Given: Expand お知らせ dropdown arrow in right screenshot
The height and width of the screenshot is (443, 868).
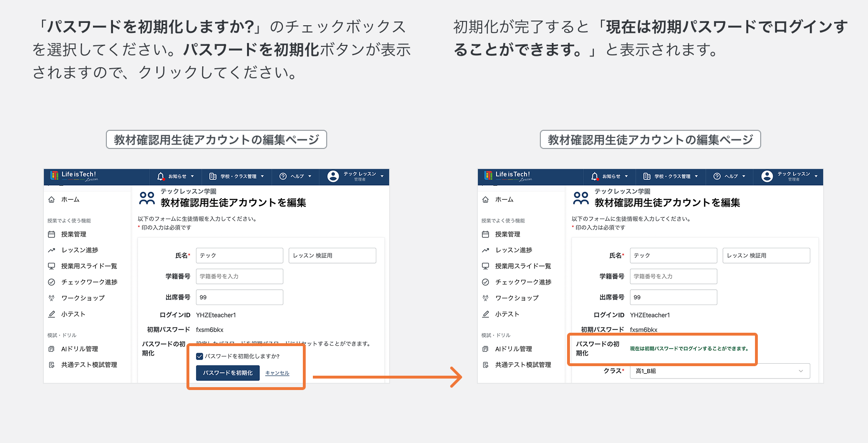Looking at the screenshot, I should [626, 177].
